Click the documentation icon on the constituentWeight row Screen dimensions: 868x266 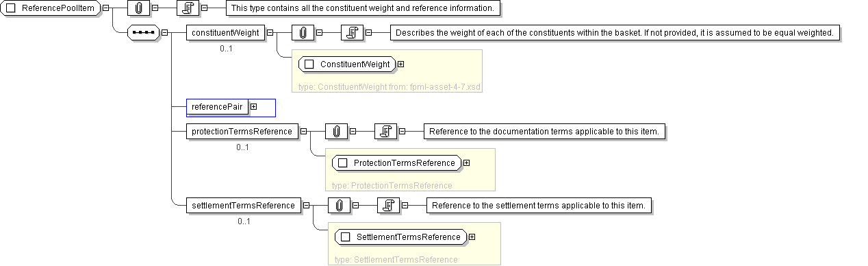(352, 32)
